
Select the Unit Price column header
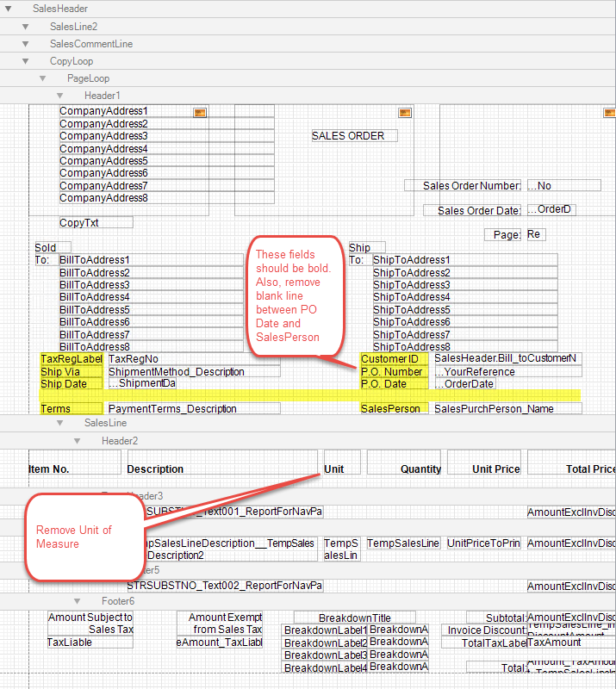coord(484,462)
